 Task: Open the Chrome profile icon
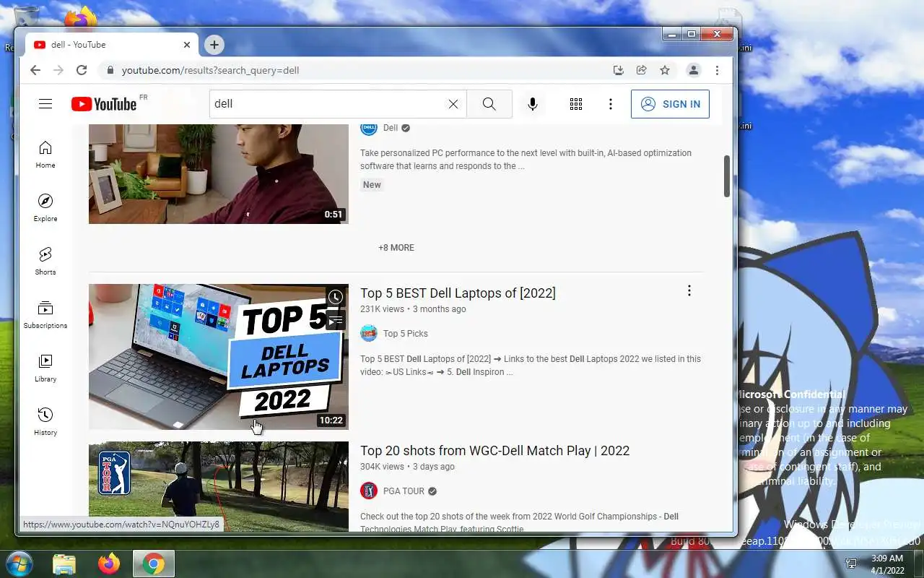coord(693,70)
